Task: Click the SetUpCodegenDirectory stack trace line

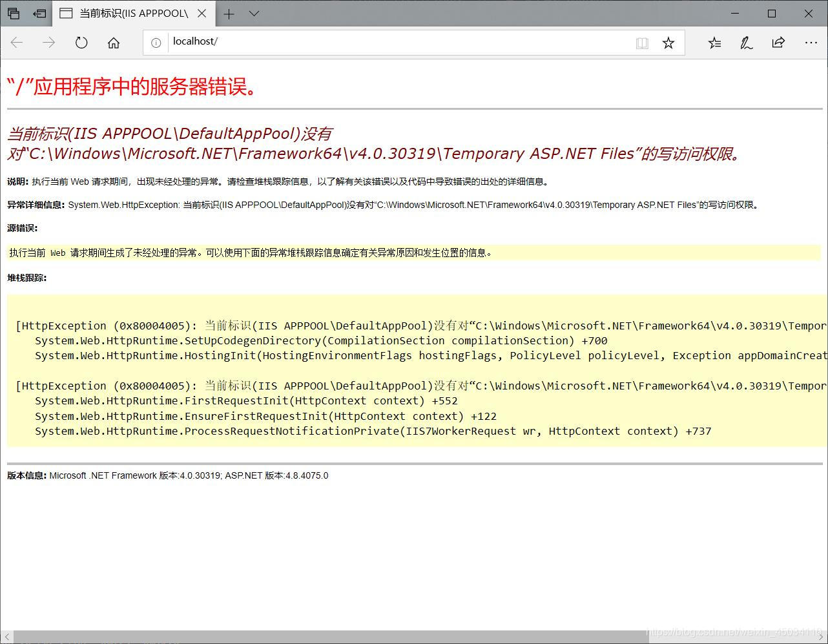Action: pos(321,341)
